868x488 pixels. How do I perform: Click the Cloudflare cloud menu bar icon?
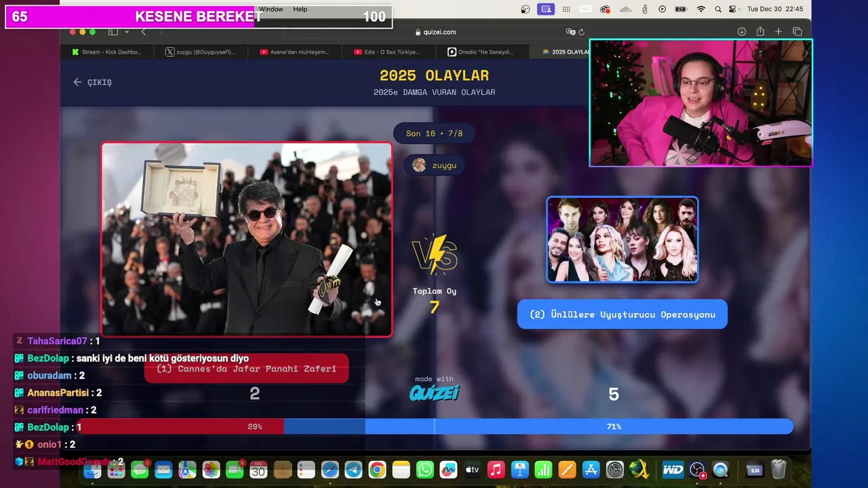pos(625,9)
